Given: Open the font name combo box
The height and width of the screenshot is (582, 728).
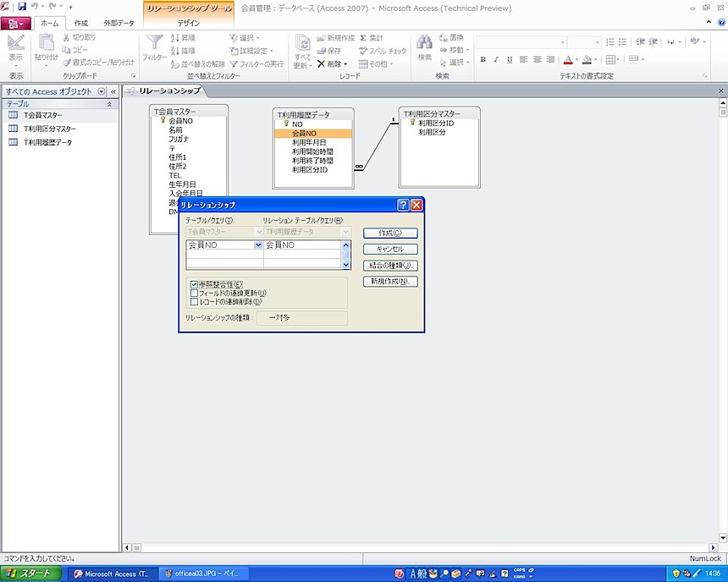Looking at the screenshot, I should point(521,42).
